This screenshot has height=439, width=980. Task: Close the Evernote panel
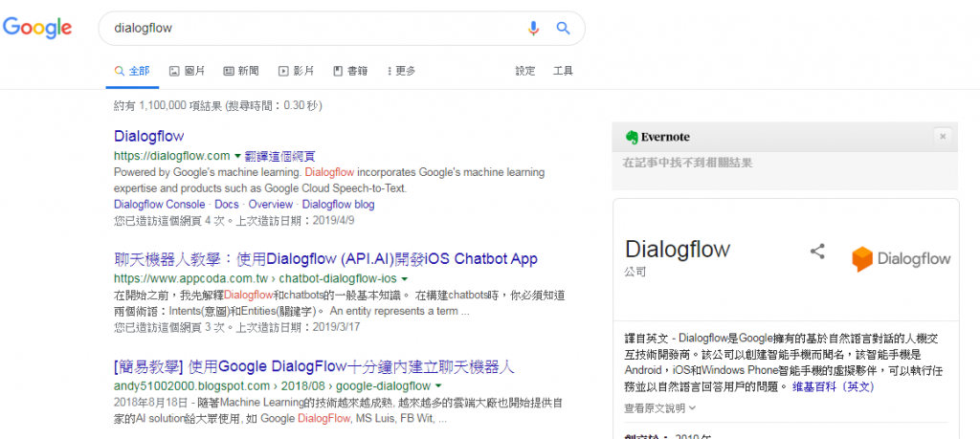[x=943, y=136]
